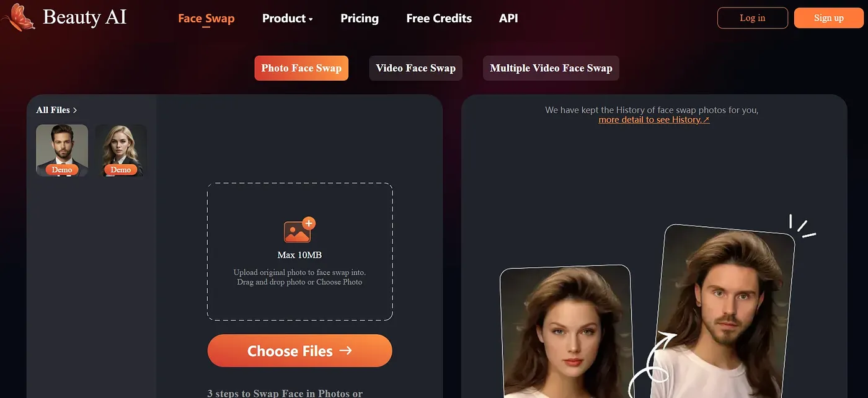The height and width of the screenshot is (398, 868).
Task: Open the more detail to see History link
Action: [x=654, y=120]
